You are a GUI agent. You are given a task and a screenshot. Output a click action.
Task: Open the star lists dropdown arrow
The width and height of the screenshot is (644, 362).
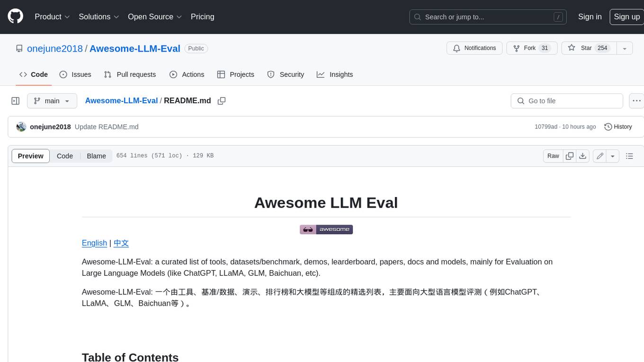point(625,48)
